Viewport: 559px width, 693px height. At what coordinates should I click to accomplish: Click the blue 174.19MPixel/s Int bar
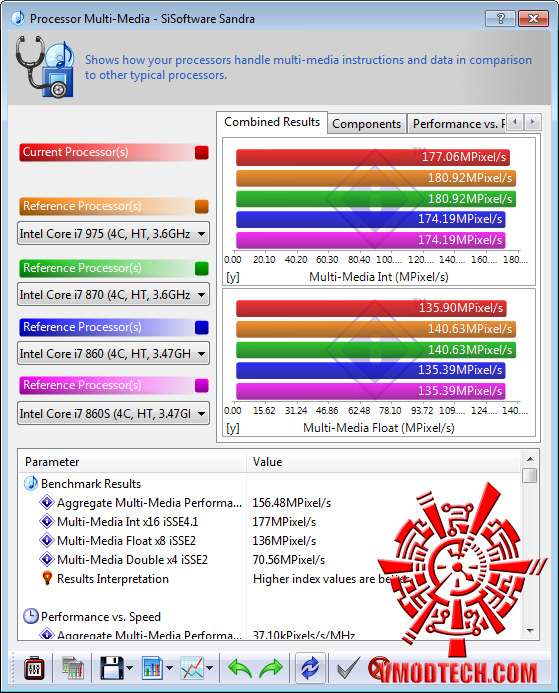click(370, 219)
